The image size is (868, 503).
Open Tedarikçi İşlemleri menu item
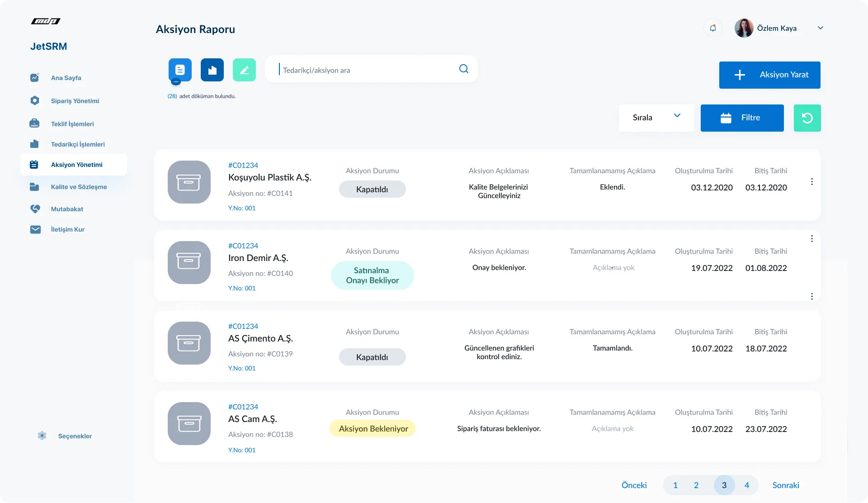77,144
